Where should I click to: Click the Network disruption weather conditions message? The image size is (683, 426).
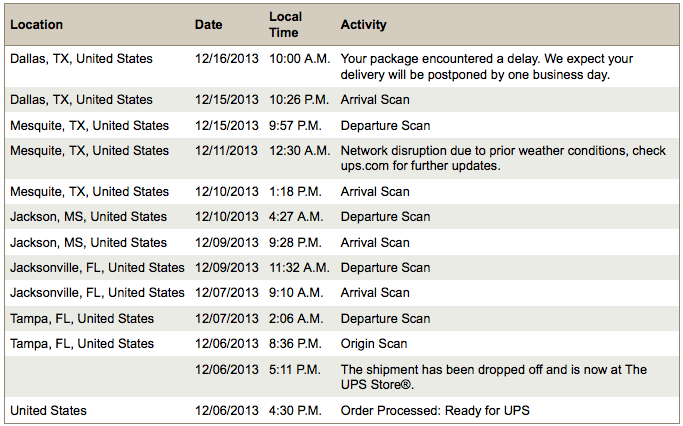tap(503, 158)
